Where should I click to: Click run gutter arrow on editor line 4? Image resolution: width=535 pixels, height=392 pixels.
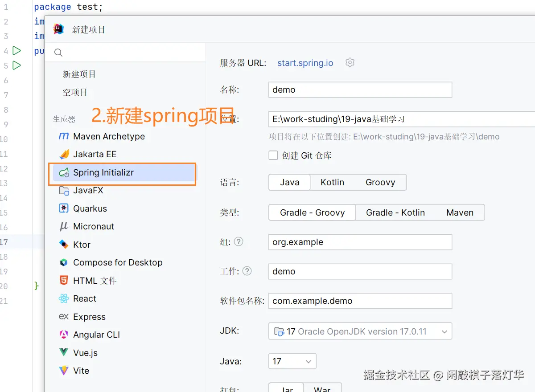pos(17,51)
